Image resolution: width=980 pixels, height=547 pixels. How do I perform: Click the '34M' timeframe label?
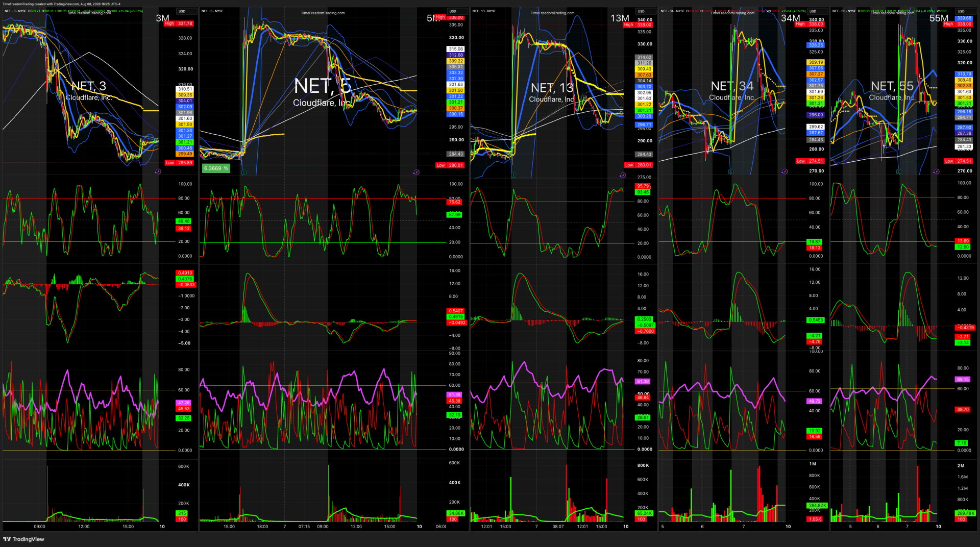click(x=791, y=18)
